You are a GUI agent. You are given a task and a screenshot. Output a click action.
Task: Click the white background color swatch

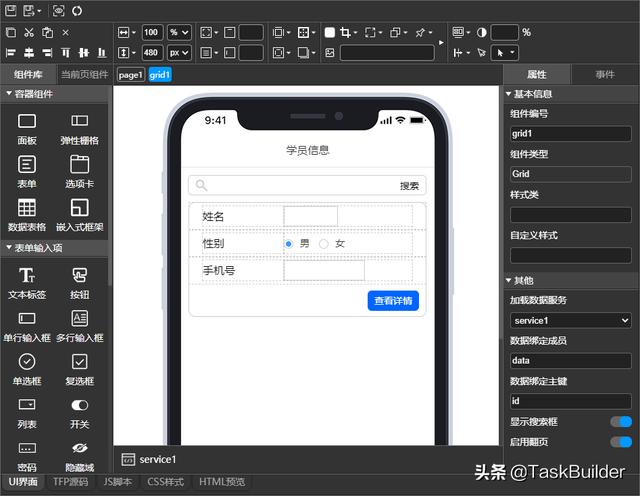[330, 32]
